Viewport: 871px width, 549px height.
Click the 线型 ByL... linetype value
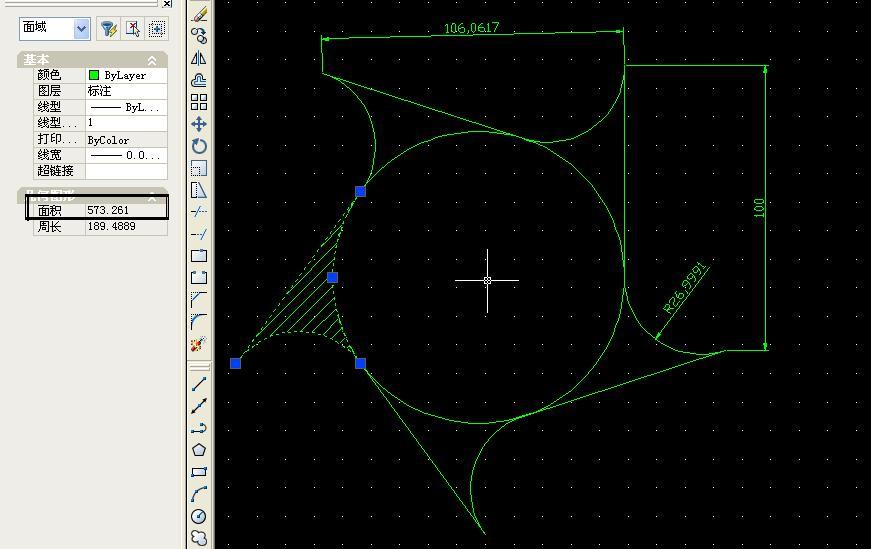[x=126, y=107]
